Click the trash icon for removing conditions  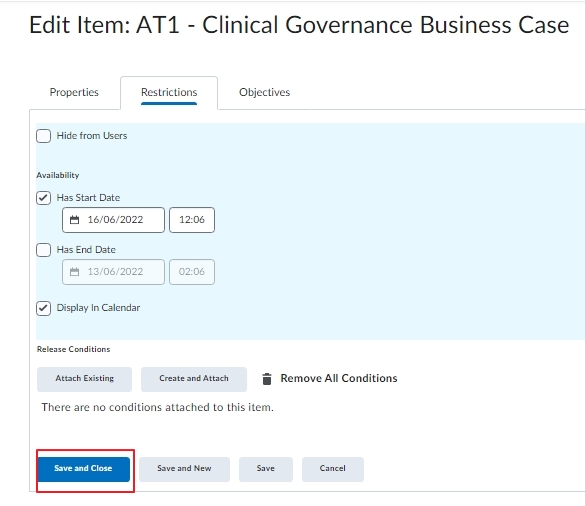pos(267,379)
